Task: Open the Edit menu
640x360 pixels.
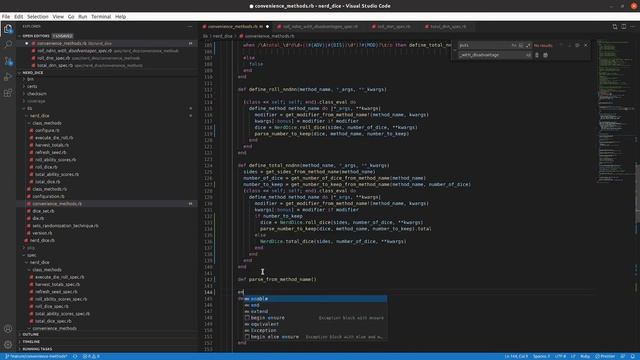Action: coord(18,17)
